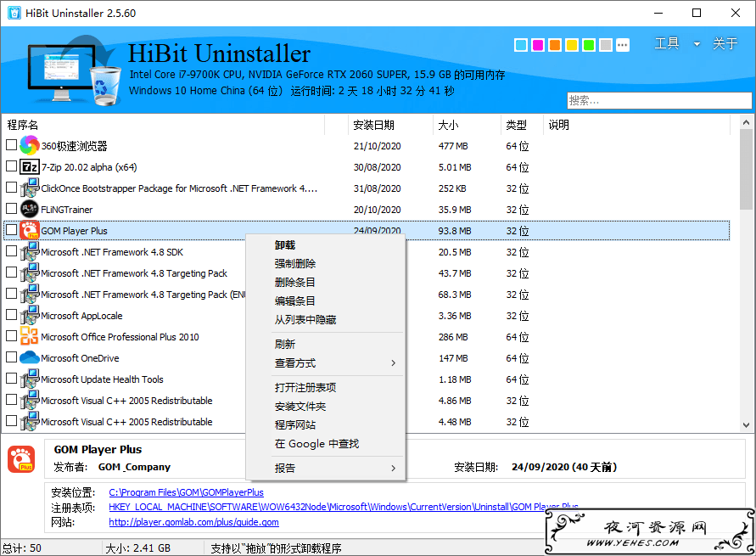The height and width of the screenshot is (556, 756).
Task: Tick the Microsoft OneDrive checkbox
Action: pos(11,357)
